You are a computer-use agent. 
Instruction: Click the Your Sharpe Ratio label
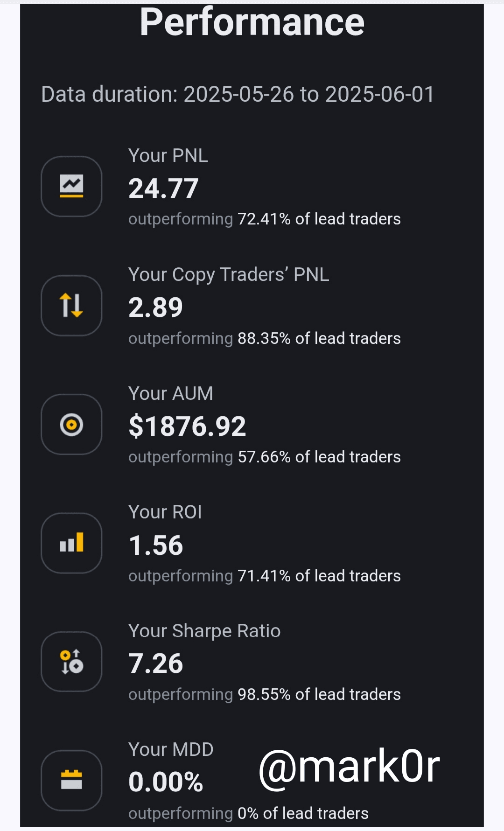(x=204, y=631)
